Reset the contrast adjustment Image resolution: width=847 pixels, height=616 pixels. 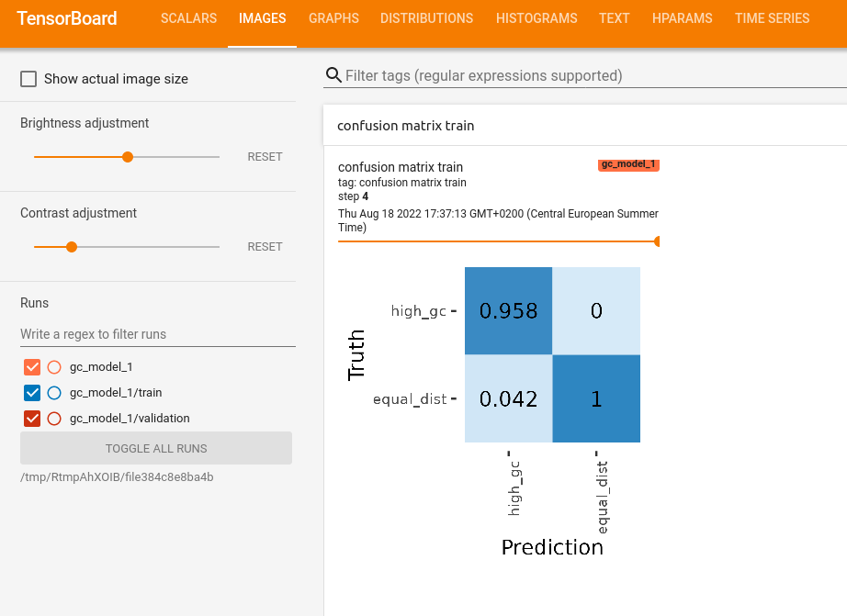(265, 247)
